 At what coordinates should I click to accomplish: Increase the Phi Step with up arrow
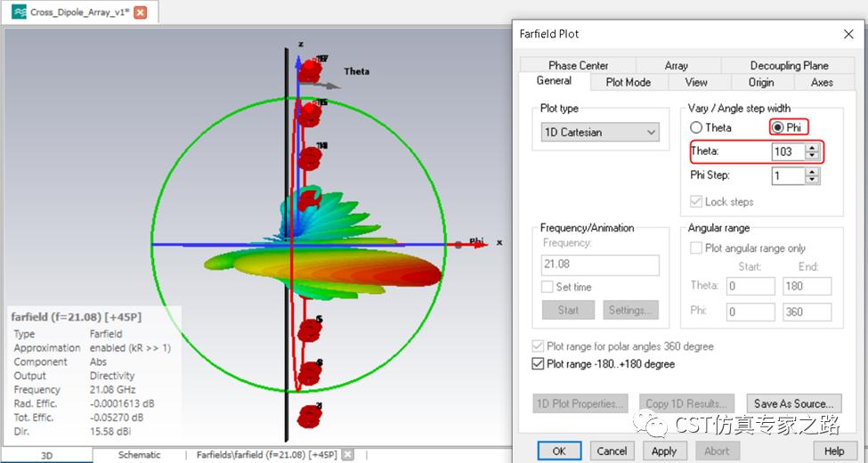tap(812, 172)
